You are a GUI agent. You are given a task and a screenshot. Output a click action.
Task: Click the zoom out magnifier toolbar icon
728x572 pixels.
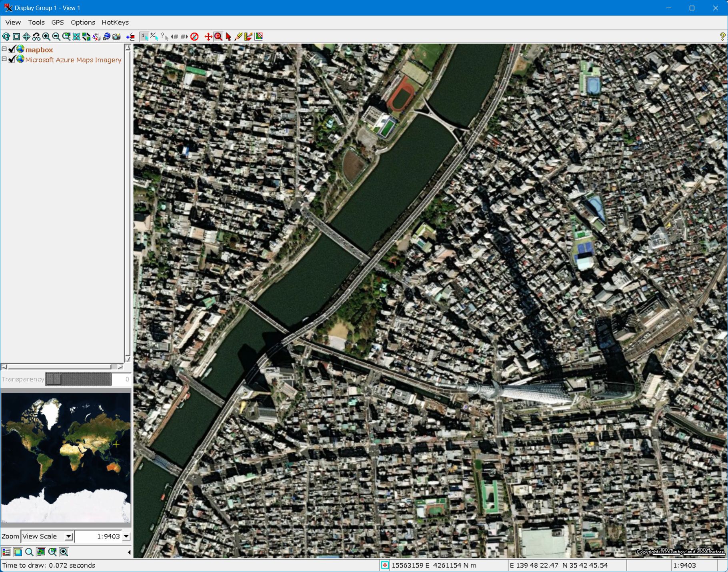point(56,37)
